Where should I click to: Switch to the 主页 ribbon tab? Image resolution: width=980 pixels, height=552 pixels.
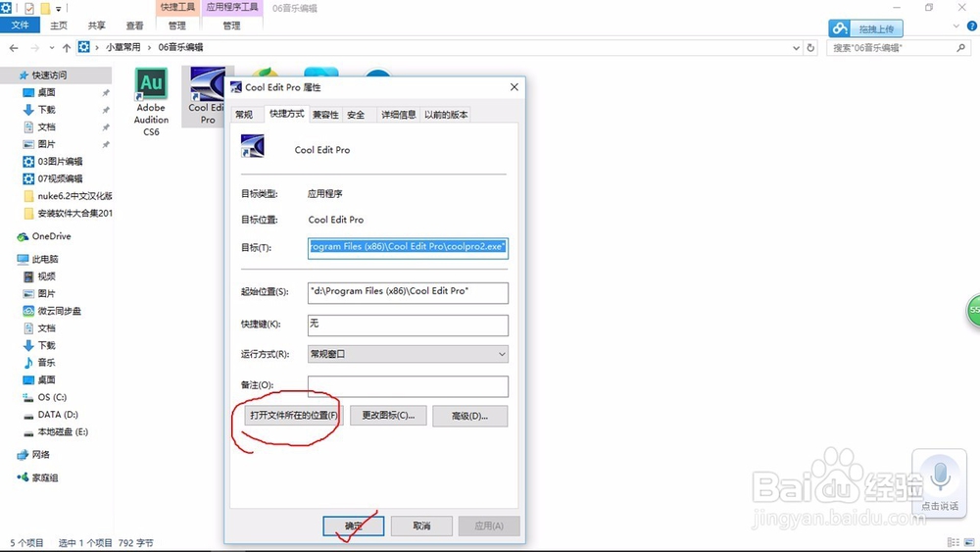pos(59,25)
